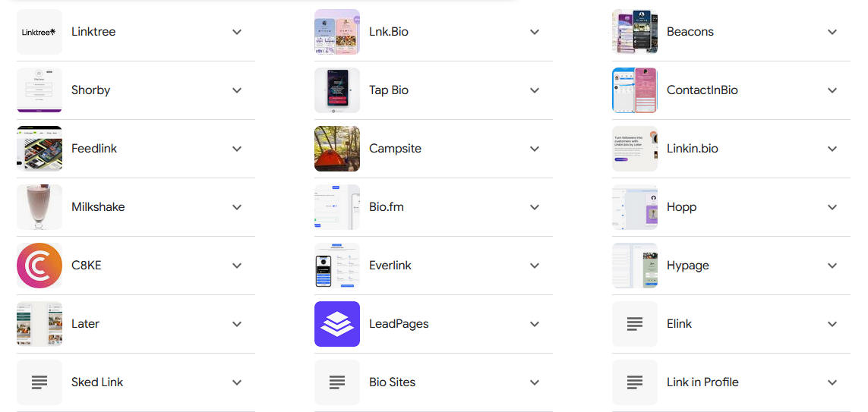This screenshot has height=412, width=868.
Task: Click the Feedlink app thumbnail
Action: click(39, 149)
